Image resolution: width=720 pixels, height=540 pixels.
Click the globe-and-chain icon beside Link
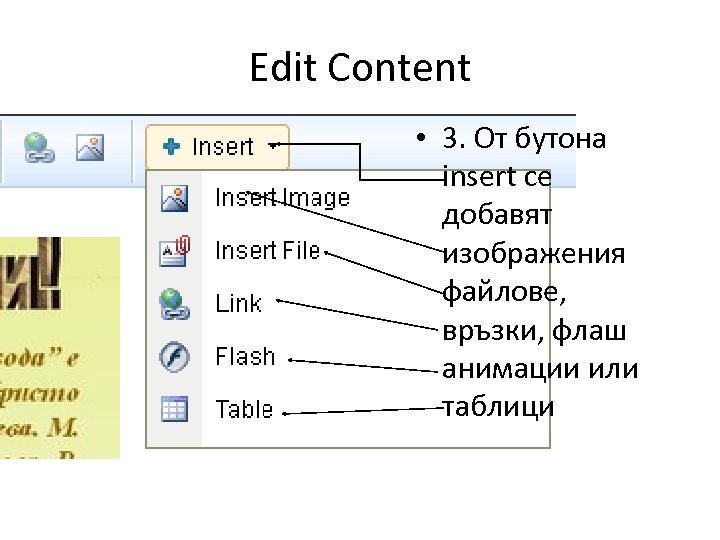click(x=174, y=303)
